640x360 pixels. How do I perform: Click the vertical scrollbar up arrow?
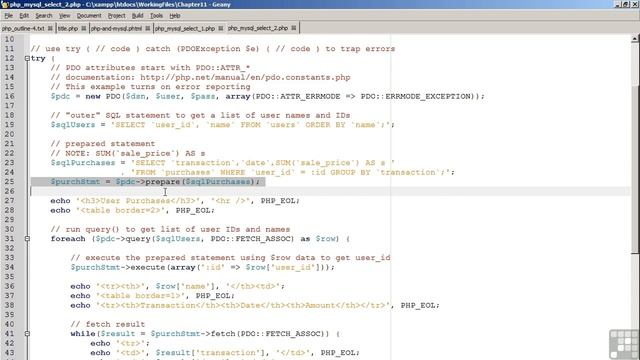pos(635,39)
